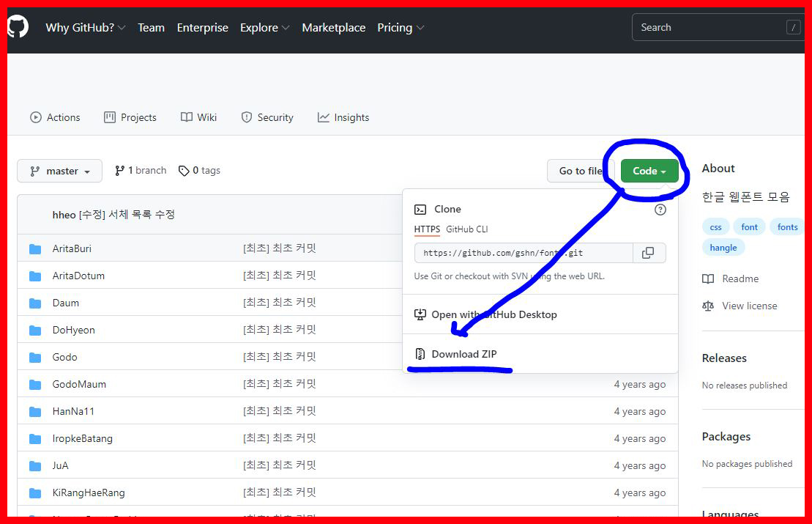The height and width of the screenshot is (524, 812).
Task: Click the clone URL text field
Action: coord(524,253)
